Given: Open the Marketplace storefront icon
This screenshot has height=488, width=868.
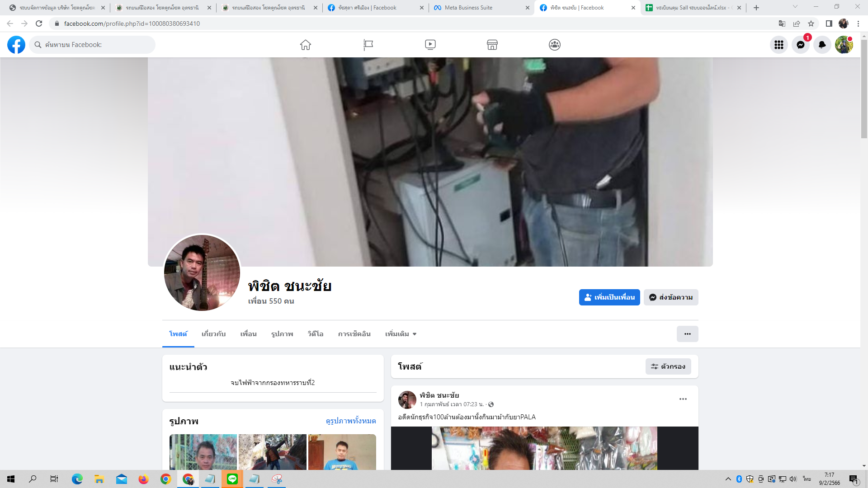Looking at the screenshot, I should (492, 45).
